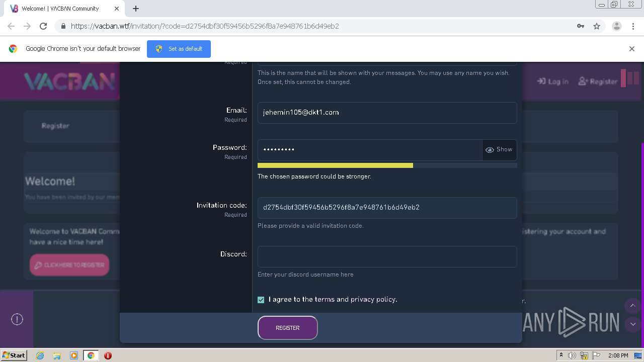Click in the Invitation code field
Screen dimensions: 644x362
pos(387,208)
